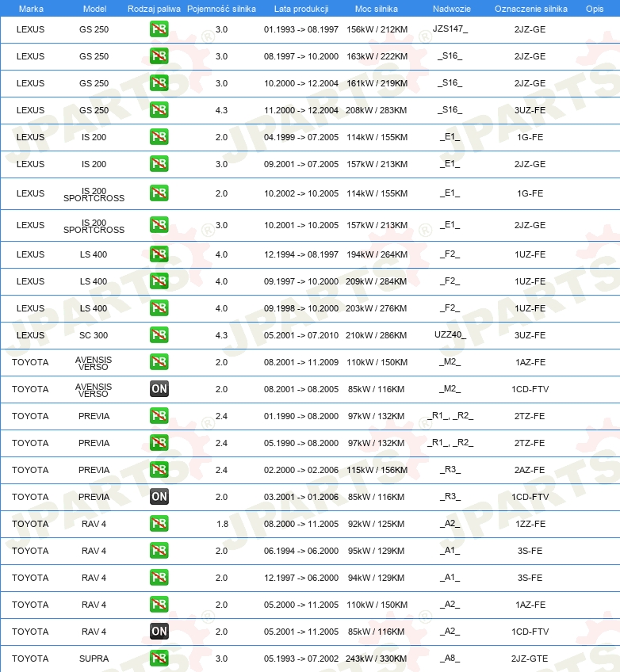Viewport: 620px width, 672px height.
Task: Click body code JZS147_
Action: pyautogui.click(x=450, y=29)
